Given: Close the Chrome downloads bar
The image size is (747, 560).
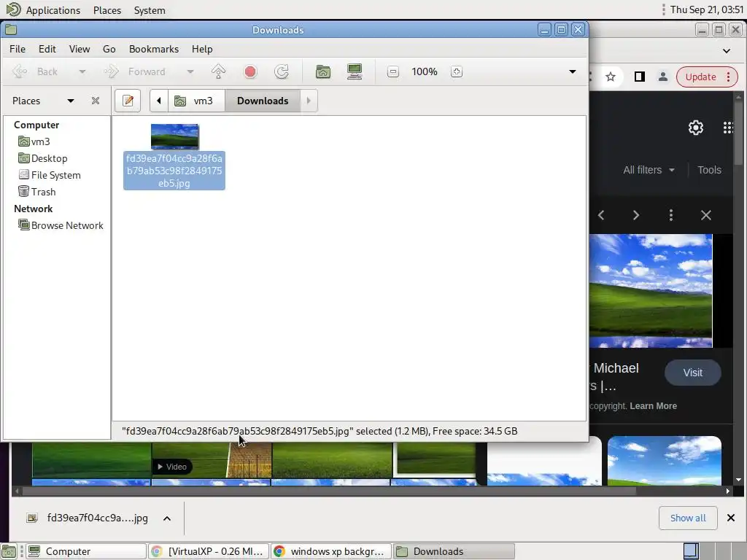Looking at the screenshot, I should pyautogui.click(x=731, y=518).
